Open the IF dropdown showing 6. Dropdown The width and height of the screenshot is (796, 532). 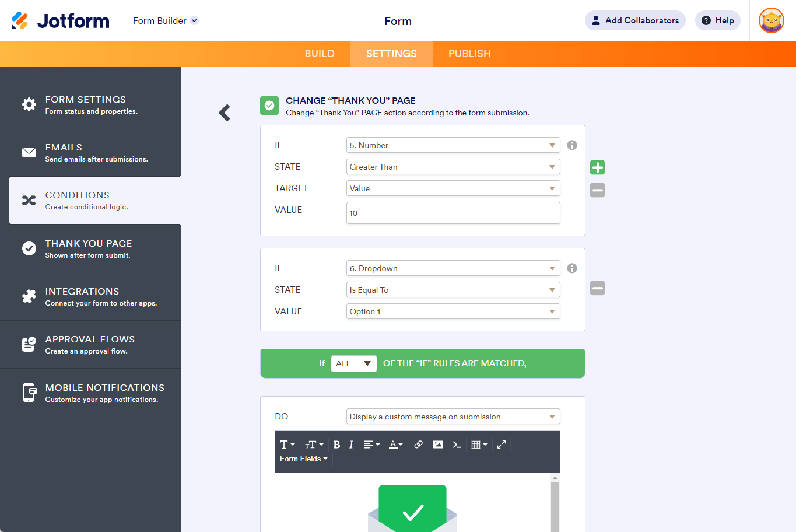(x=453, y=268)
